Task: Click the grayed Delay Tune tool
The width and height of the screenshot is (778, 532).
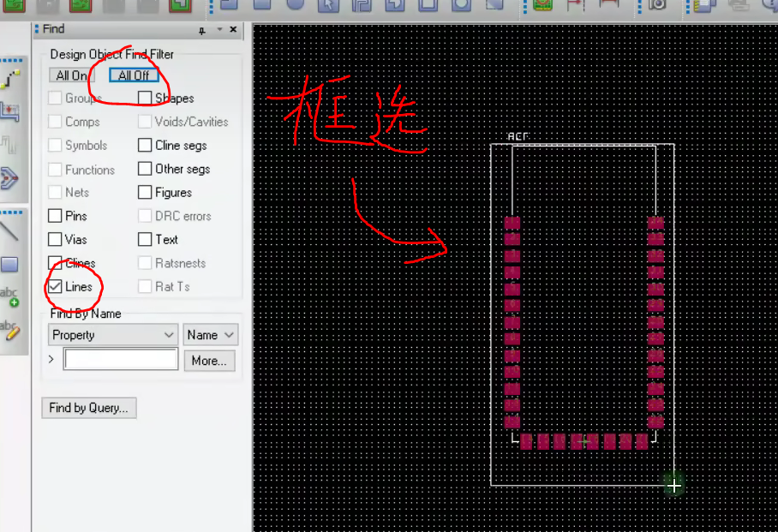Action: [9, 145]
